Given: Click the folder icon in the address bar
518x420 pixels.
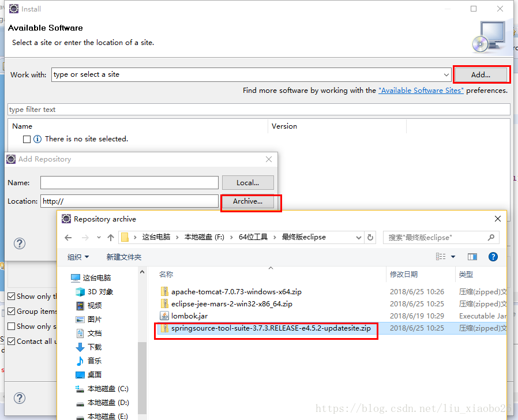Looking at the screenshot, I should coord(125,238).
